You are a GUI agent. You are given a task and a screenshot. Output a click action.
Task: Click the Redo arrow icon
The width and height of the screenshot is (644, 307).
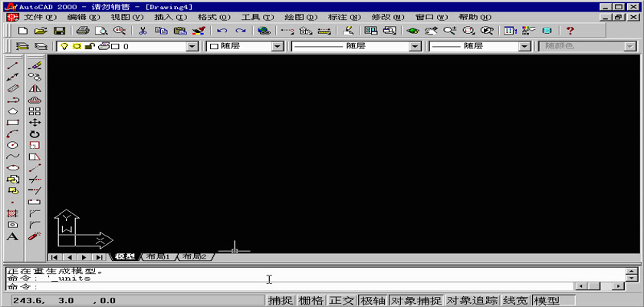pos(241,31)
